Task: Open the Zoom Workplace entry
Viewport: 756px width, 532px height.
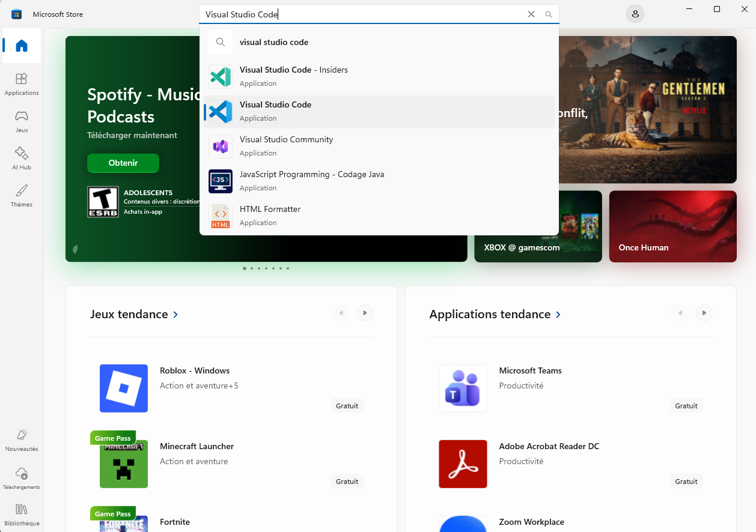Action: click(571, 521)
